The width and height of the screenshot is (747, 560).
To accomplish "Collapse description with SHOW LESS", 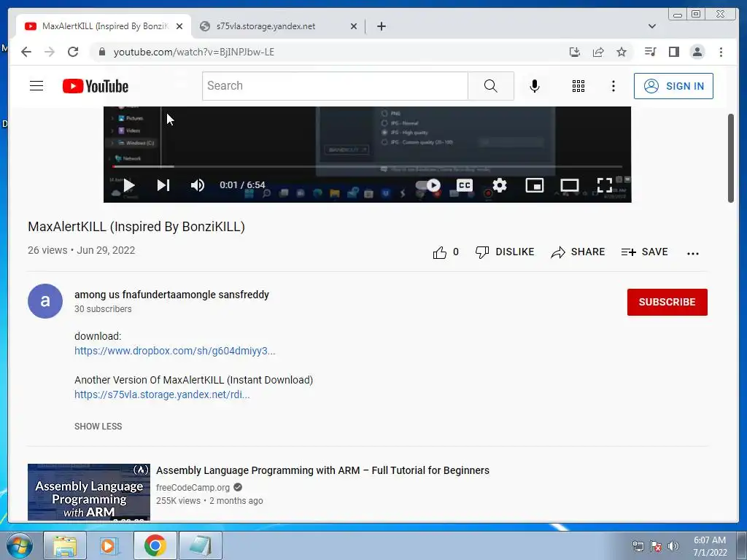I will (98, 427).
